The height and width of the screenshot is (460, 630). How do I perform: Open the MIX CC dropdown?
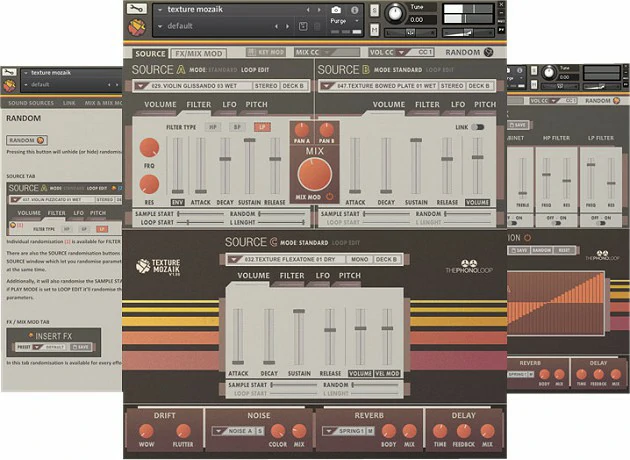coord(327,52)
